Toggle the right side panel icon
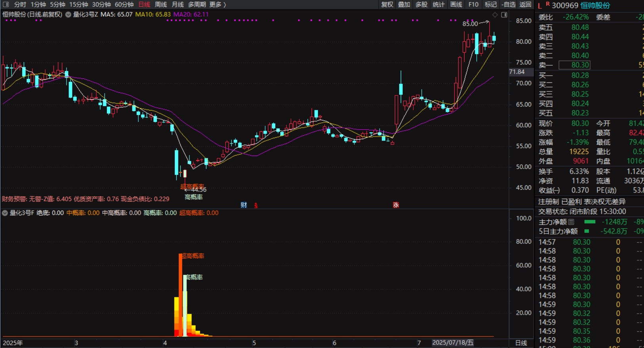Image resolution: width=644 pixels, height=348 pixels. click(x=504, y=15)
